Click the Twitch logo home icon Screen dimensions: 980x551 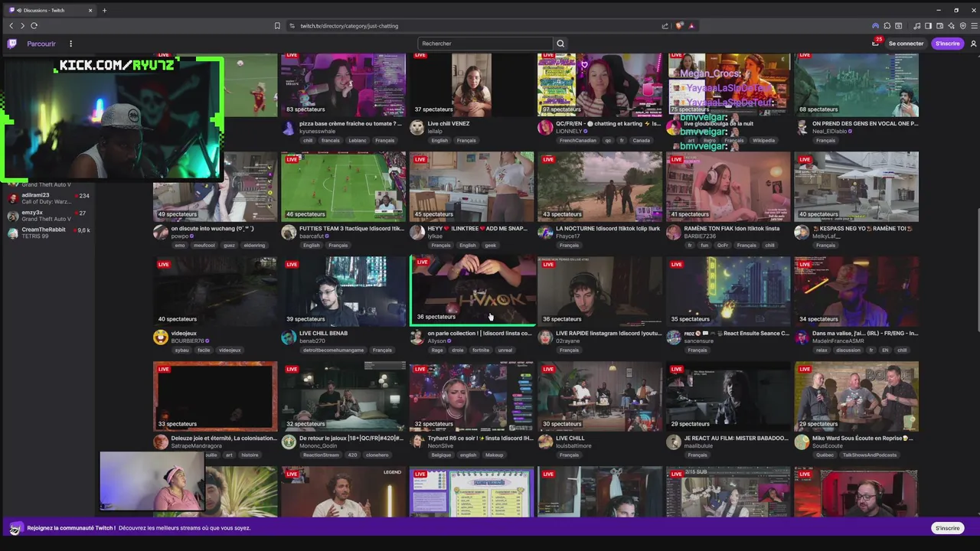click(x=12, y=44)
